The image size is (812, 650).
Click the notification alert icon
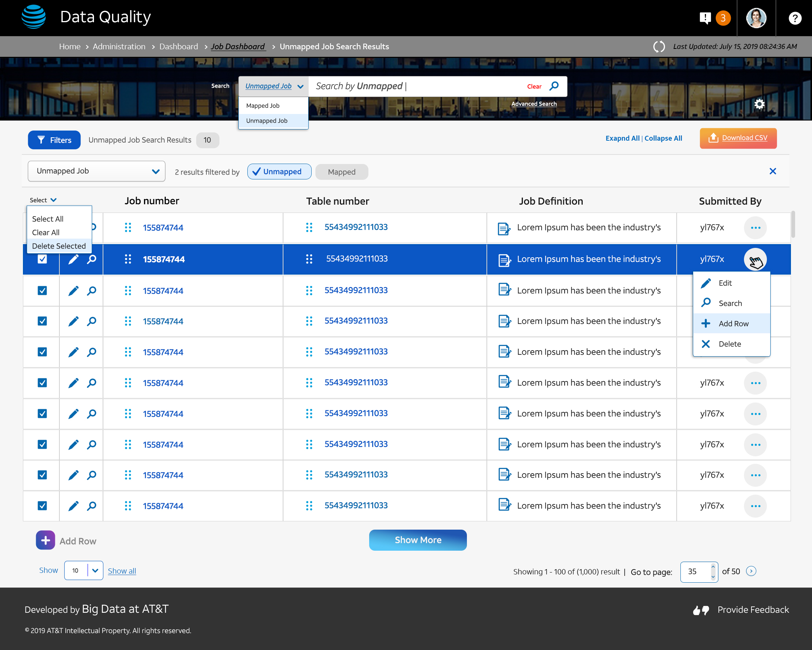[704, 18]
